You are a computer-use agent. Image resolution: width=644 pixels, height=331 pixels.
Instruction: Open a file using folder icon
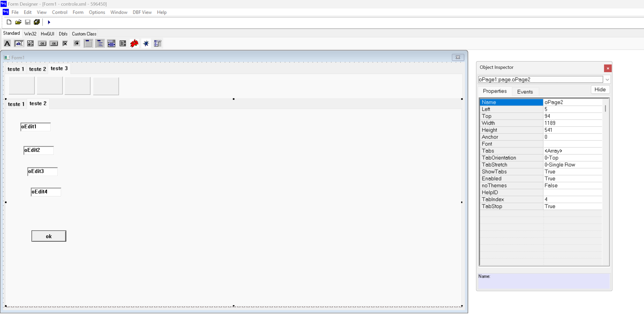18,22
